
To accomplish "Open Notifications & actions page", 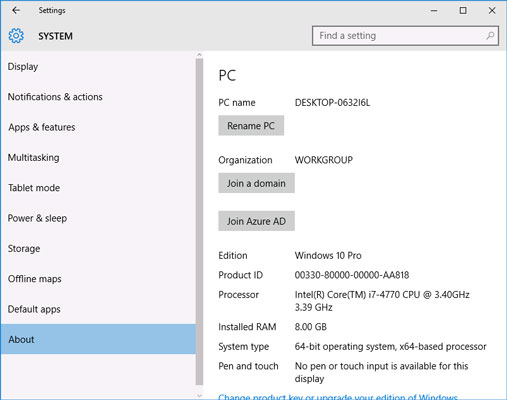I will 98,97.
